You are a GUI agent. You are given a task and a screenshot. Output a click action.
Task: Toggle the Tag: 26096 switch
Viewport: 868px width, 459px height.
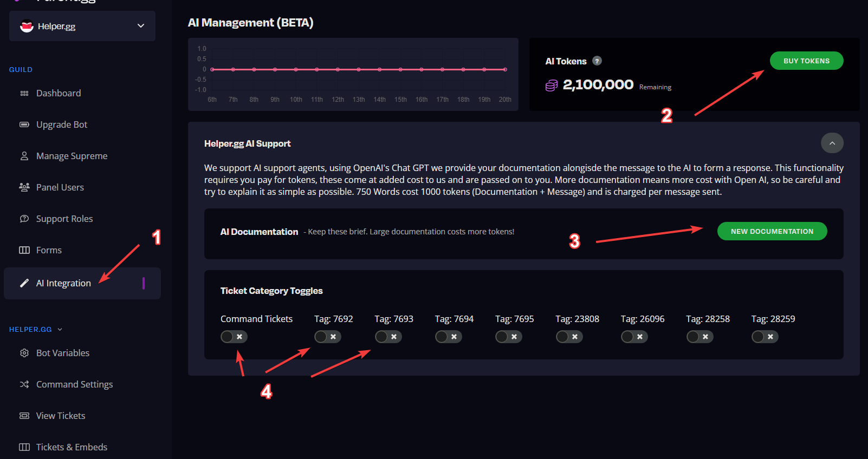point(634,337)
